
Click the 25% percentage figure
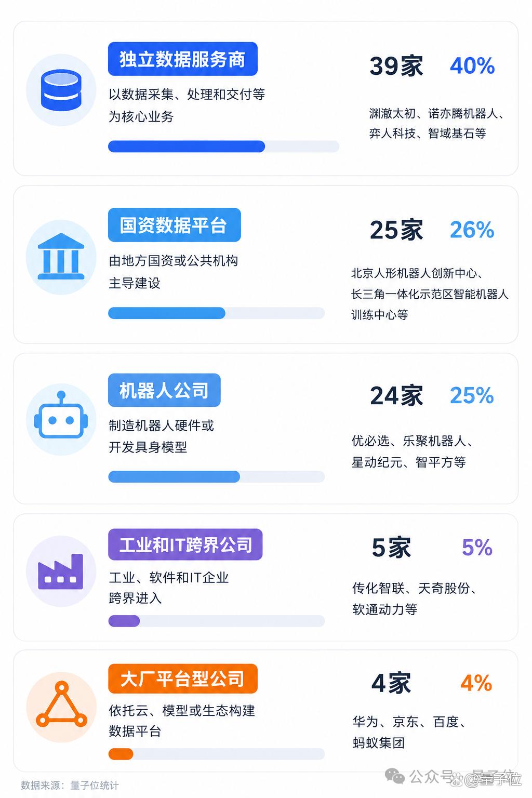pos(472,395)
